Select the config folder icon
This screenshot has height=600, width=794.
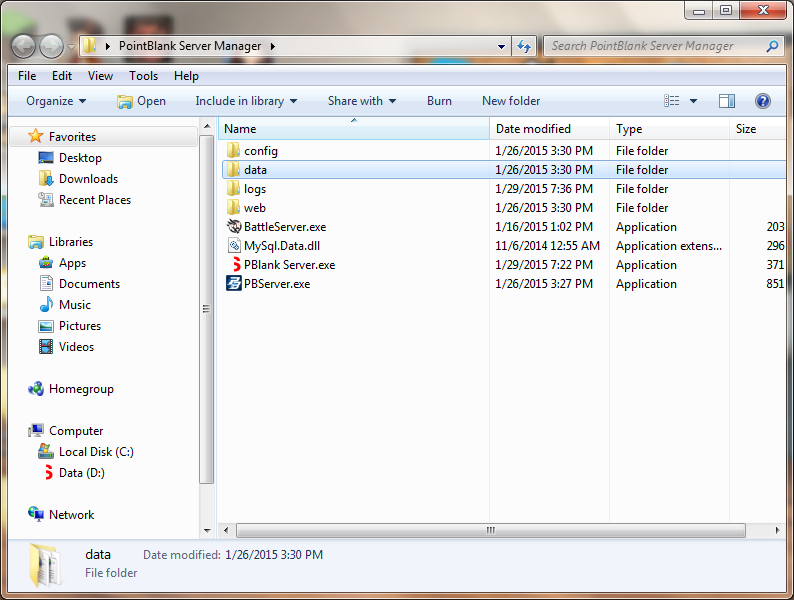click(x=233, y=150)
